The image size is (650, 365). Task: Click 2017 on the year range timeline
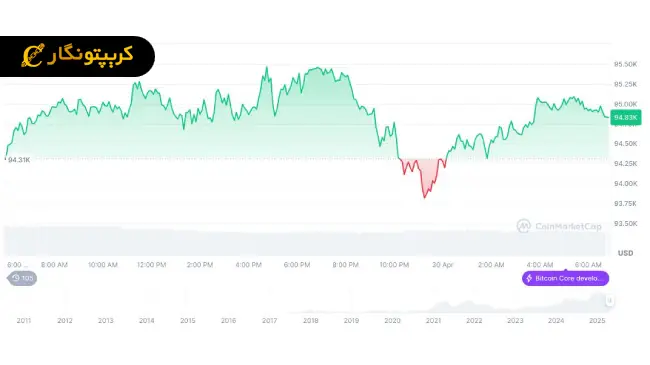[269, 321]
